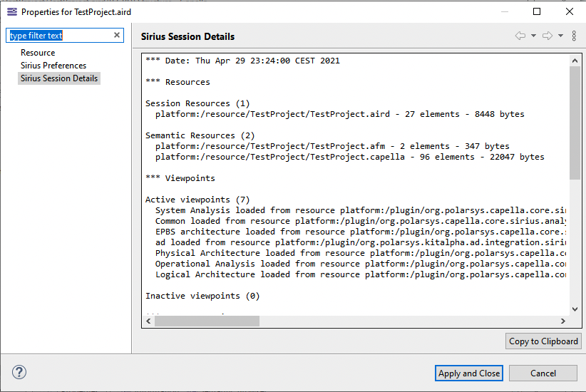Click the vertical scrollbar down arrow
The width and height of the screenshot is (586, 392).
point(575,309)
